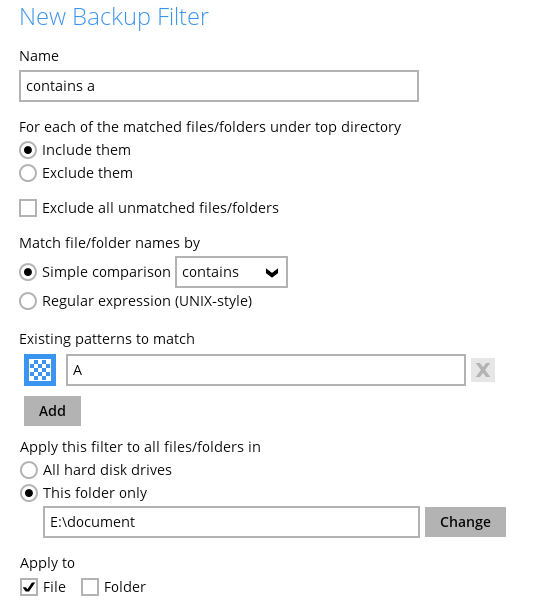Image resolution: width=538 pixels, height=612 pixels.
Task: Focus the Name field containing 'contains a'
Action: point(219,86)
